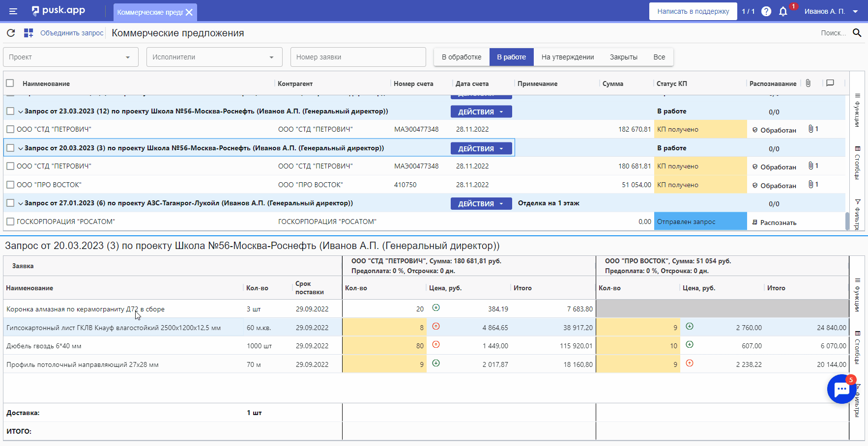868x446 pixels.
Task: Click Распознать in the РОСАТОМ row
Action: 774,223
